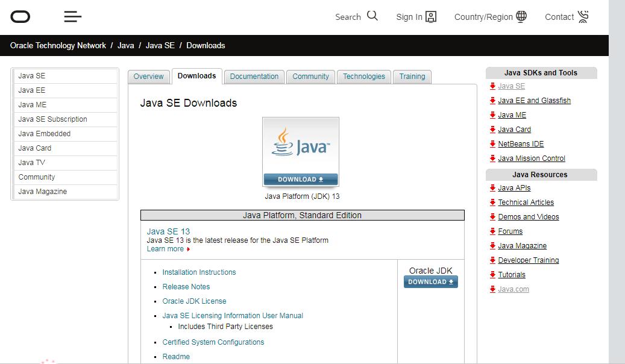625x364 pixels.
Task: Click the download arrow beside Java APIs
Action: coord(492,187)
